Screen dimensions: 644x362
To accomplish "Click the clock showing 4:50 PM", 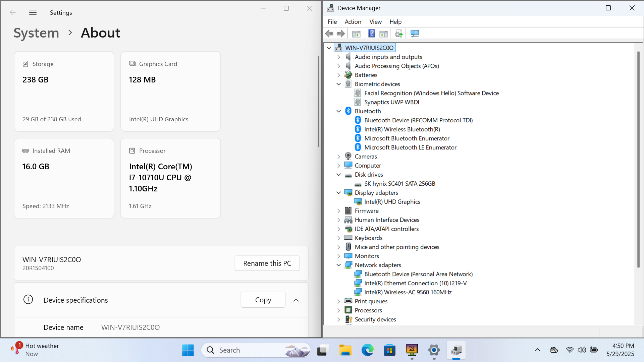I will [620, 350].
